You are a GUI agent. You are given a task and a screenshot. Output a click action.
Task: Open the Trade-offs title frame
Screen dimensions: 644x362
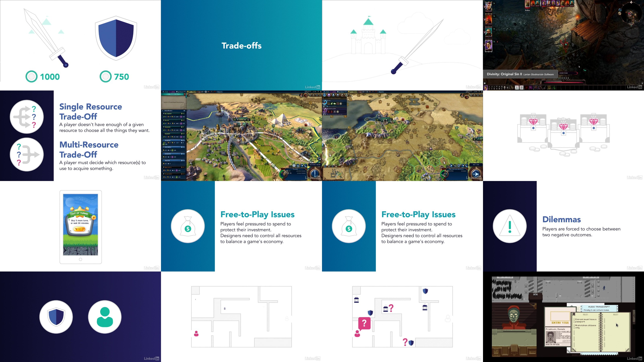242,45
